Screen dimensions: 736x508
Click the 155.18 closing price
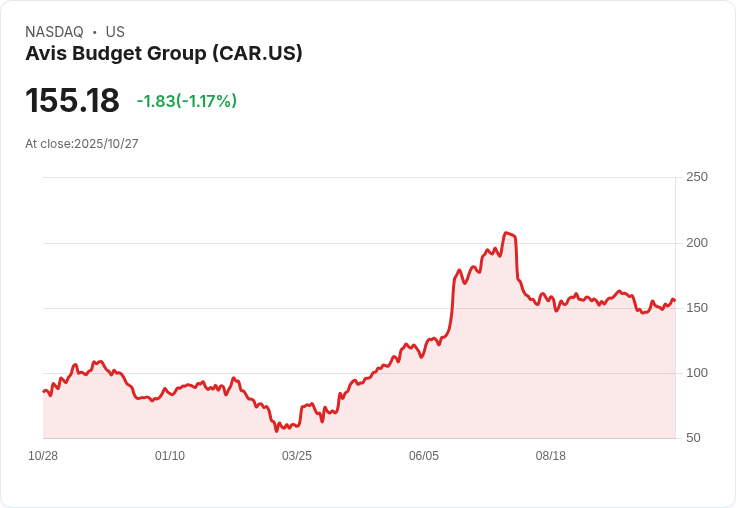(72, 101)
